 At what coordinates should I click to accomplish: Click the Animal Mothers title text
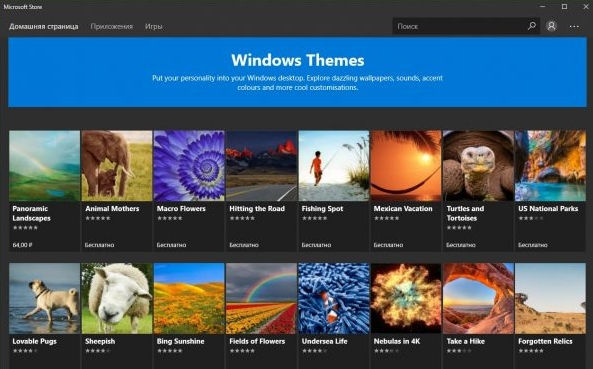[x=112, y=209]
